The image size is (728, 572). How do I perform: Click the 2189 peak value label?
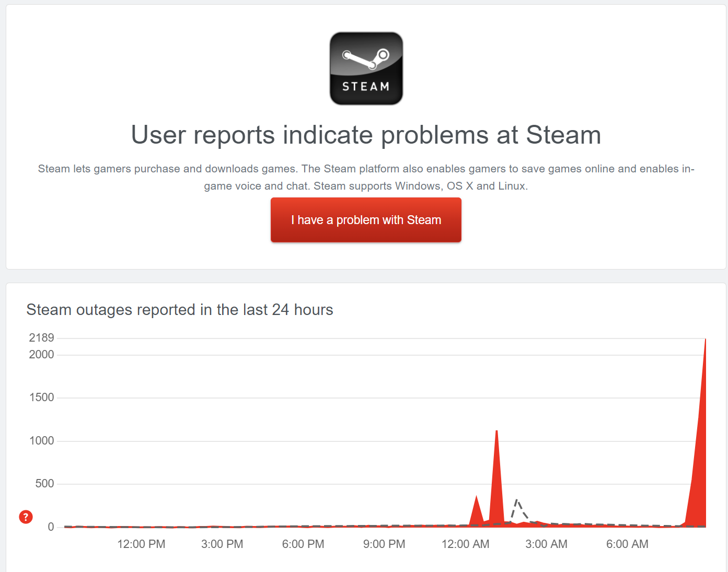click(x=41, y=337)
